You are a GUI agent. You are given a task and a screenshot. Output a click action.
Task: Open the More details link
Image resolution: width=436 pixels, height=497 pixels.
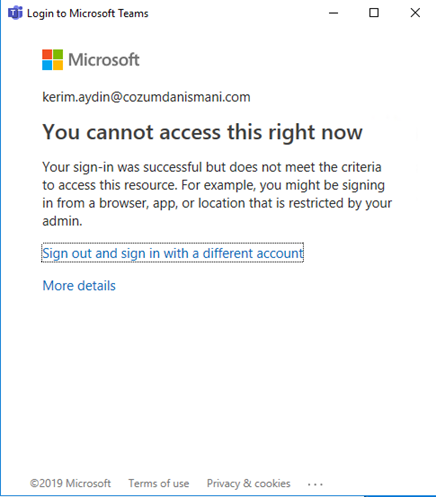tap(79, 286)
